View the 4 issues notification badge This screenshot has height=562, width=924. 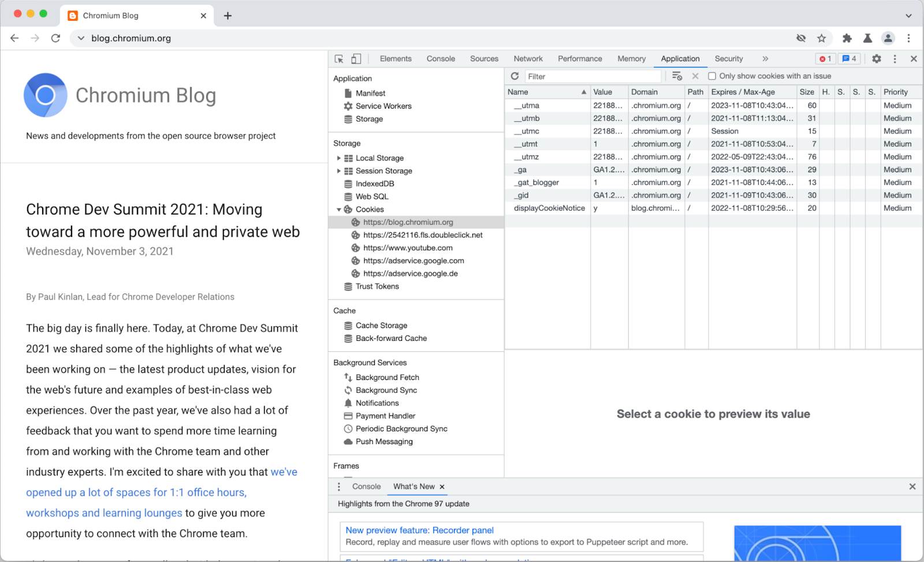pos(848,58)
